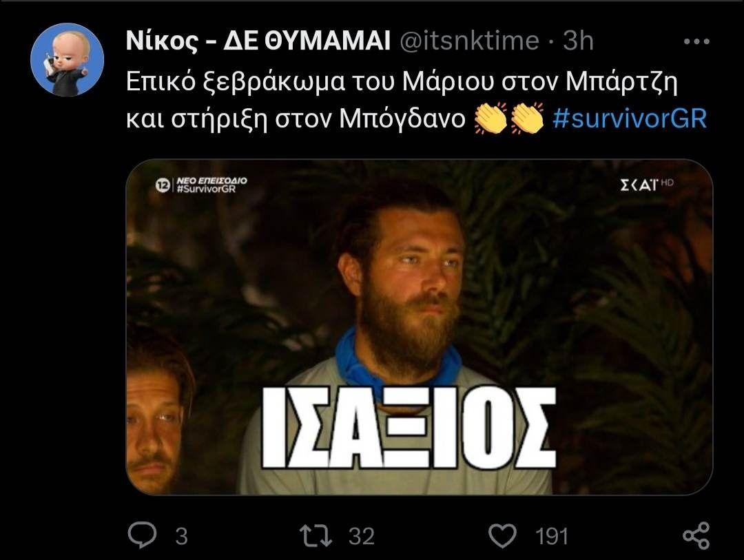This screenshot has height=560, width=744.
Task: Open the Boss Baby profile avatar
Action: point(67,59)
